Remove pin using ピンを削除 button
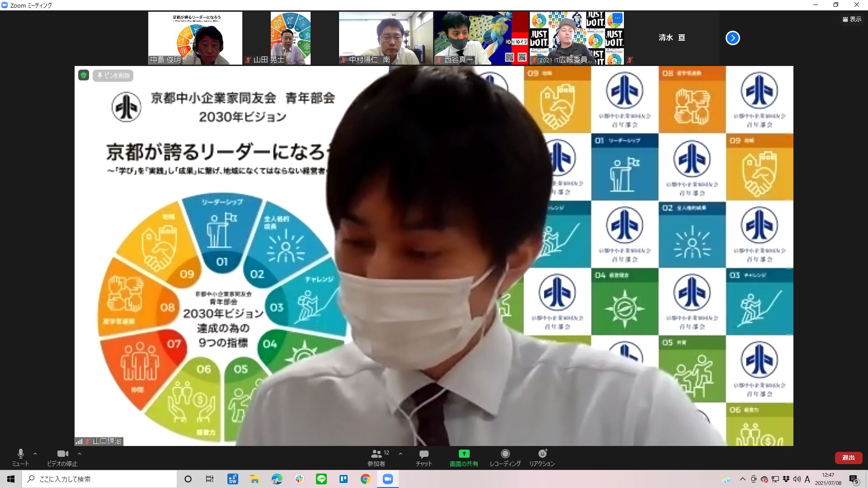The height and width of the screenshot is (488, 868). (x=113, y=75)
